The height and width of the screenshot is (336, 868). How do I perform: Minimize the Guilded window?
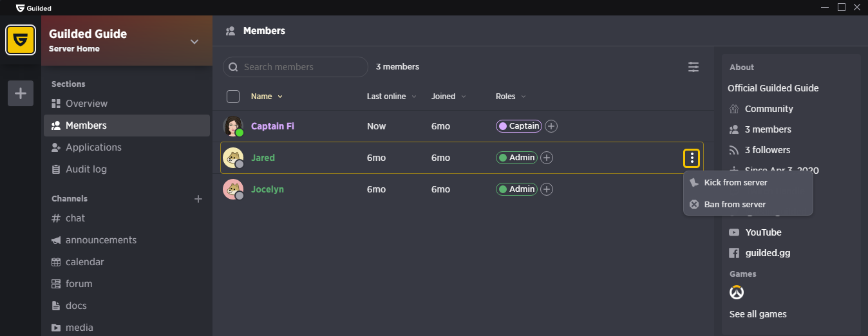(x=825, y=7)
